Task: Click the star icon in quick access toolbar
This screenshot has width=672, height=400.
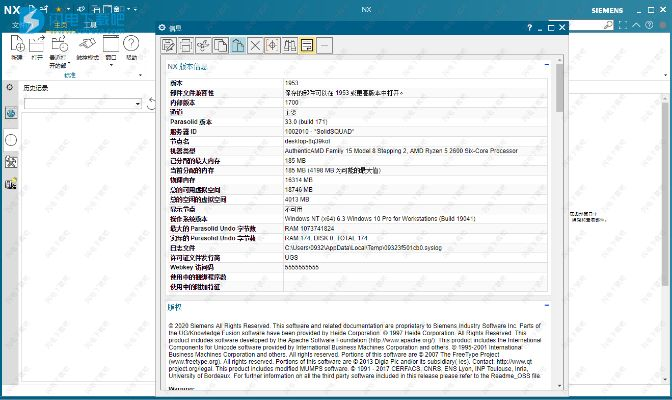Action: 59,9
